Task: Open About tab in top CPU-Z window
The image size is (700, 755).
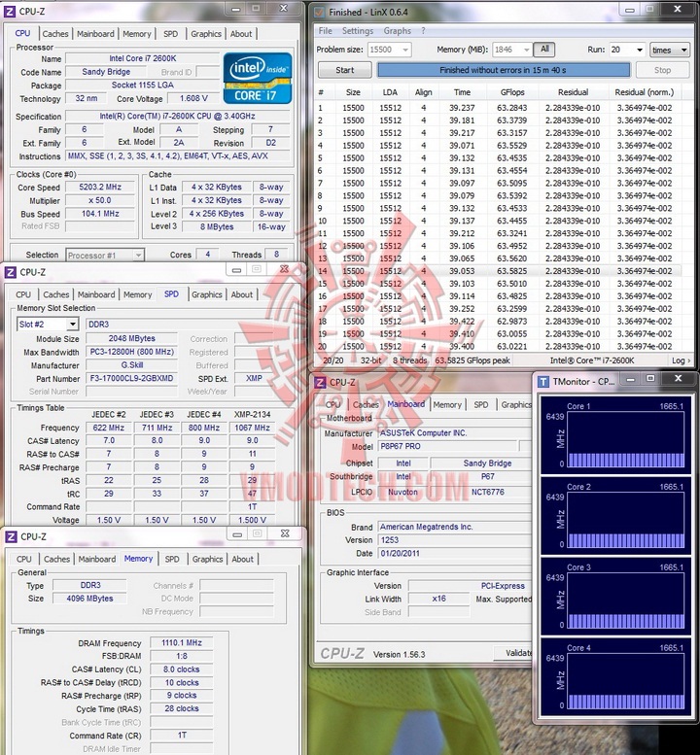Action: coord(241,34)
